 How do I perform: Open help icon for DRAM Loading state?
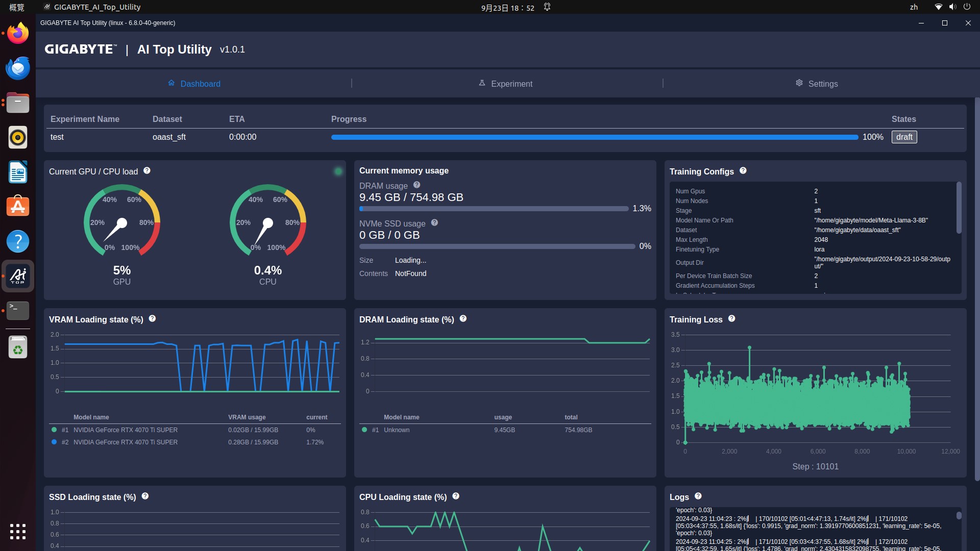(463, 319)
